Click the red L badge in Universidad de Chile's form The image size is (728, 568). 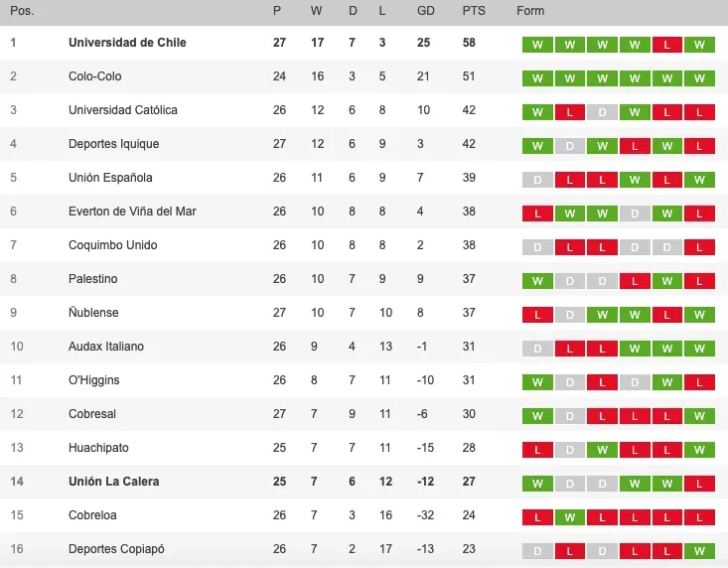tap(667, 45)
